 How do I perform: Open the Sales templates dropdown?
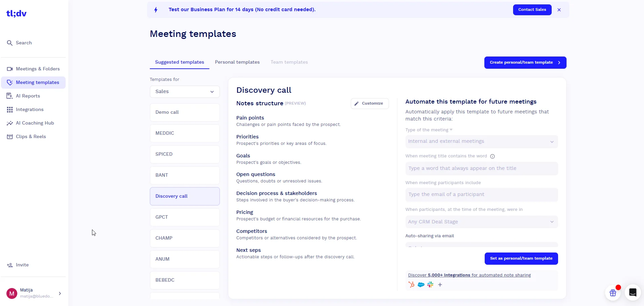[184, 91]
